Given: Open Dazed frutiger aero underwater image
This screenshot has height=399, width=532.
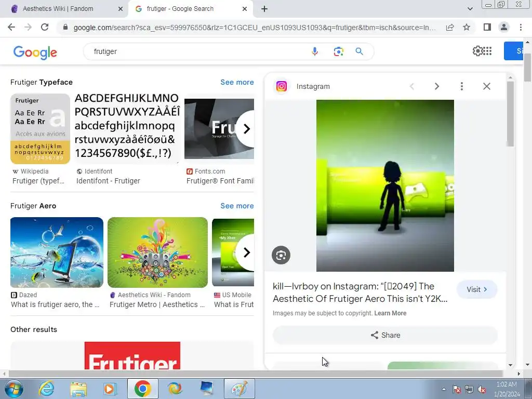Looking at the screenshot, I should pyautogui.click(x=57, y=252).
